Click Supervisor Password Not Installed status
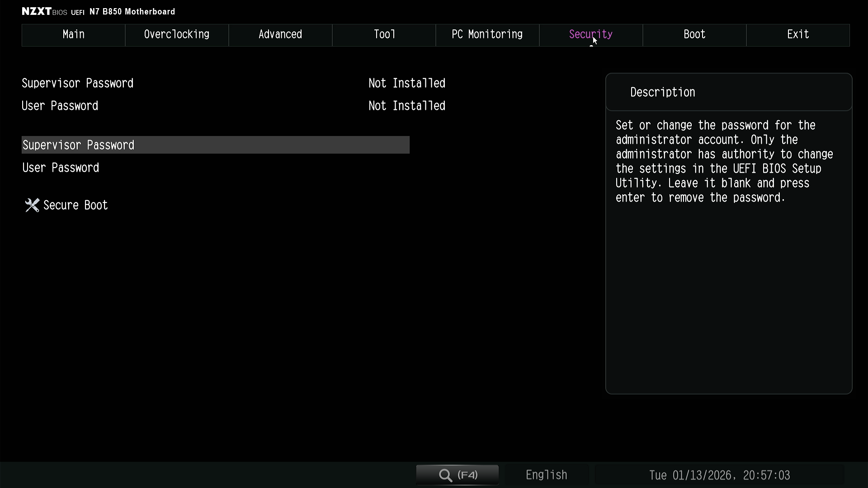Screen dimensions: 868x488 (406, 83)
